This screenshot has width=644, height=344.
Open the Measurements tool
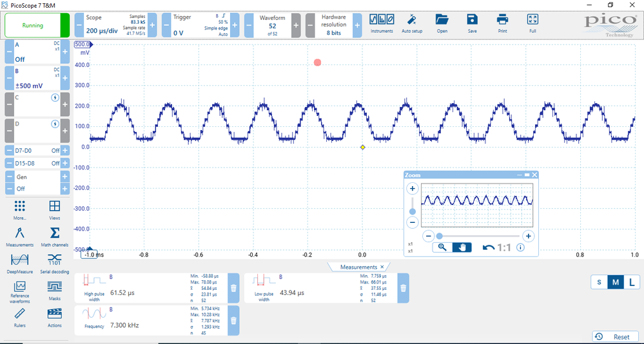pos(20,237)
